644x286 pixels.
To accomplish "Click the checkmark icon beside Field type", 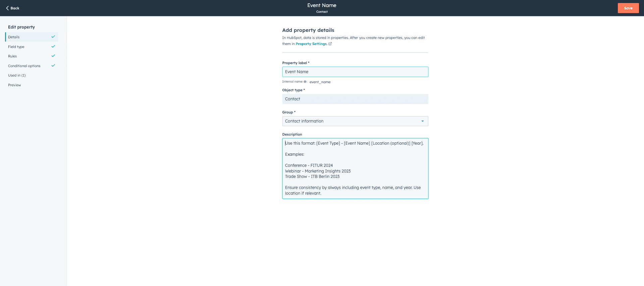I will pyautogui.click(x=53, y=46).
